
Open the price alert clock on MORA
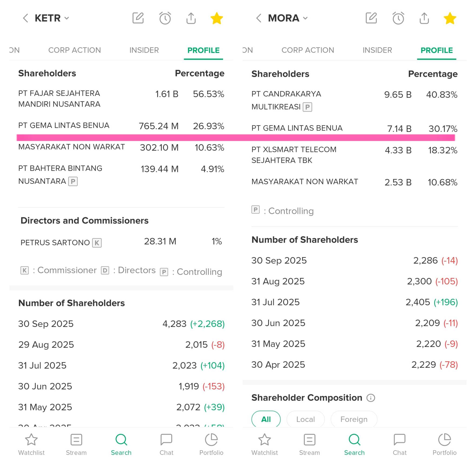pyautogui.click(x=398, y=18)
